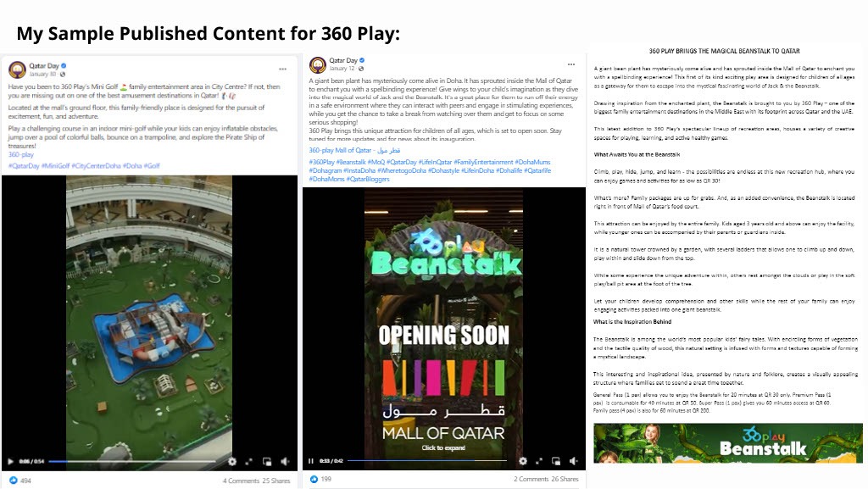This screenshot has width=868, height=489.
Task: Open the 360-play link in the Mini Golf post
Action: 21,154
